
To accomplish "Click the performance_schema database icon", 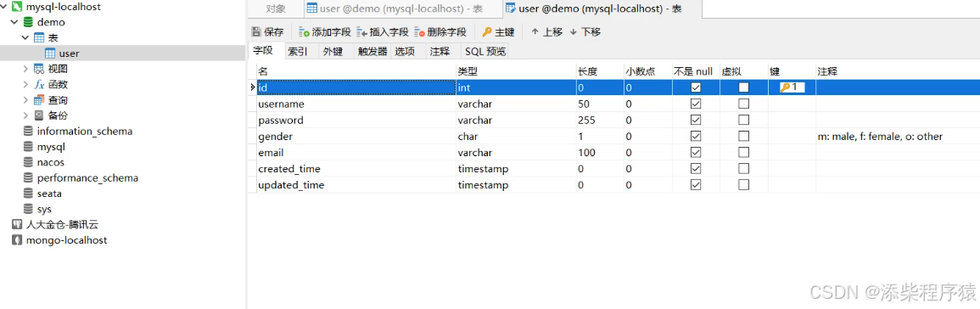I will point(28,177).
